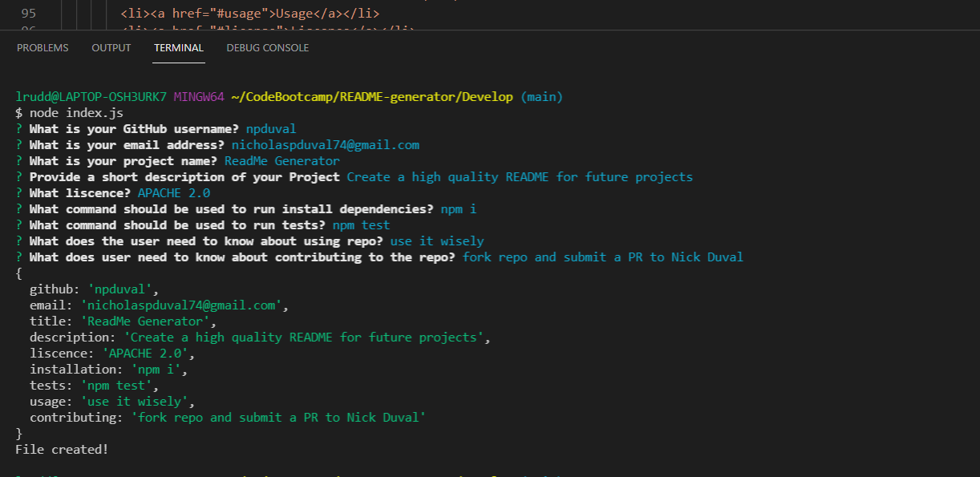The width and height of the screenshot is (980, 477).
Task: Click the (main) git branch label in prompt
Action: click(x=541, y=97)
